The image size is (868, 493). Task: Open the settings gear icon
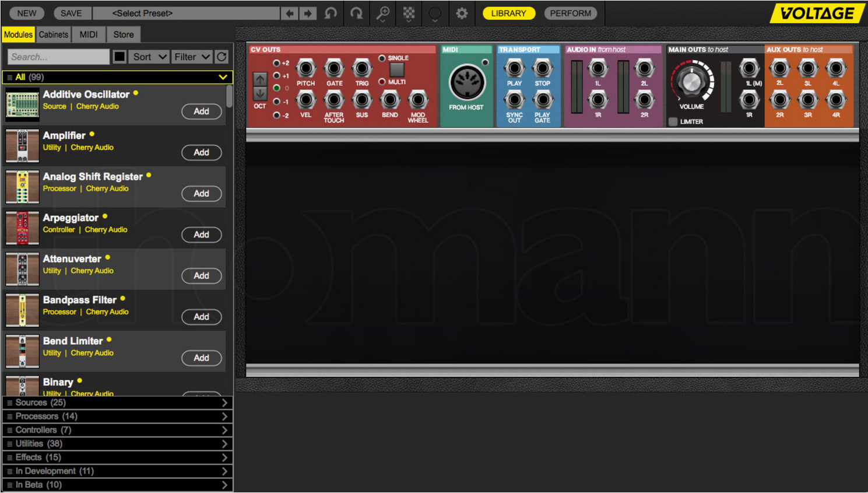click(x=462, y=13)
